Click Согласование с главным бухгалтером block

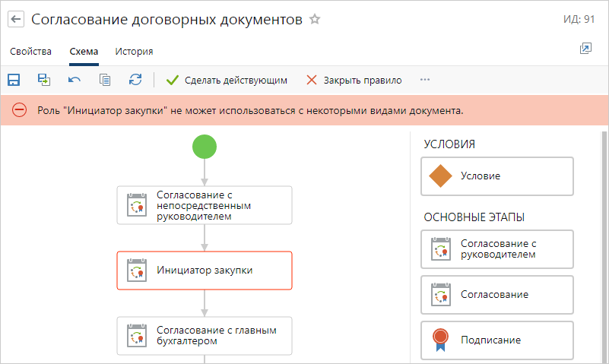[x=205, y=335]
